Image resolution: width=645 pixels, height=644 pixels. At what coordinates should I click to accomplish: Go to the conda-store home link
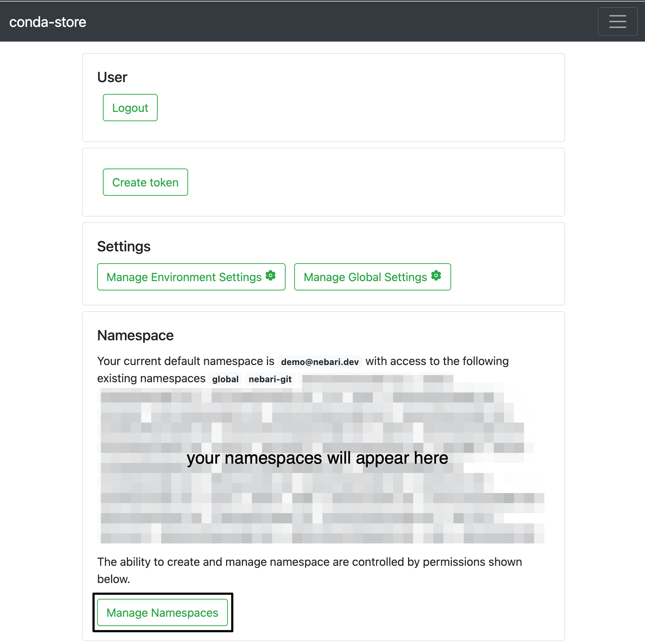48,22
